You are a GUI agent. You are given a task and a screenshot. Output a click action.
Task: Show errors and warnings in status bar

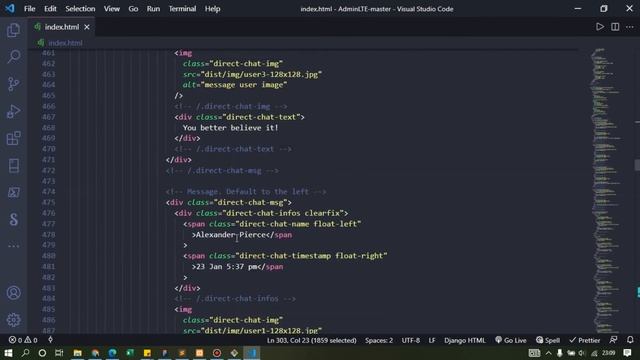point(23,340)
